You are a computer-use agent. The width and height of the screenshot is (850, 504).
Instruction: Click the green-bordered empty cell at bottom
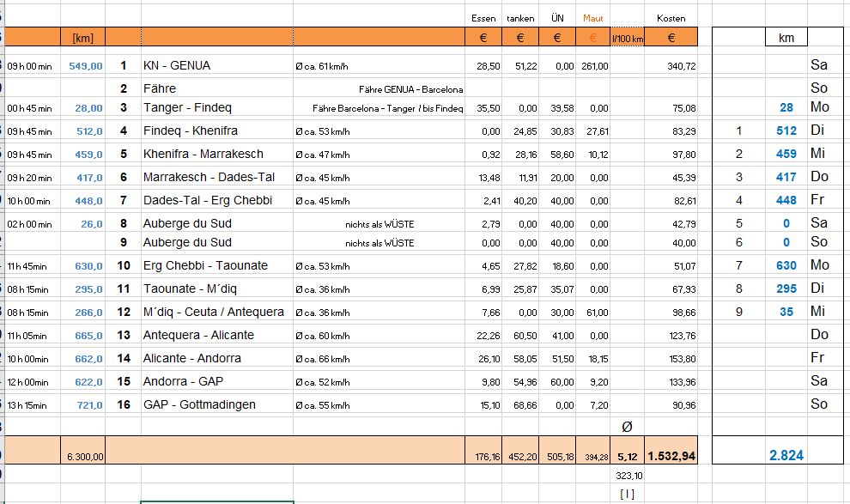click(217, 501)
